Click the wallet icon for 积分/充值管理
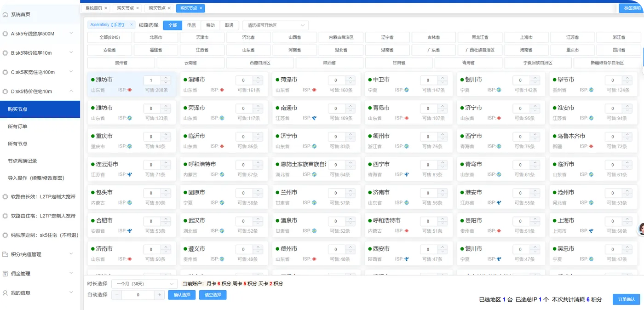Screen dimensions: 644x310 [x=5, y=254]
